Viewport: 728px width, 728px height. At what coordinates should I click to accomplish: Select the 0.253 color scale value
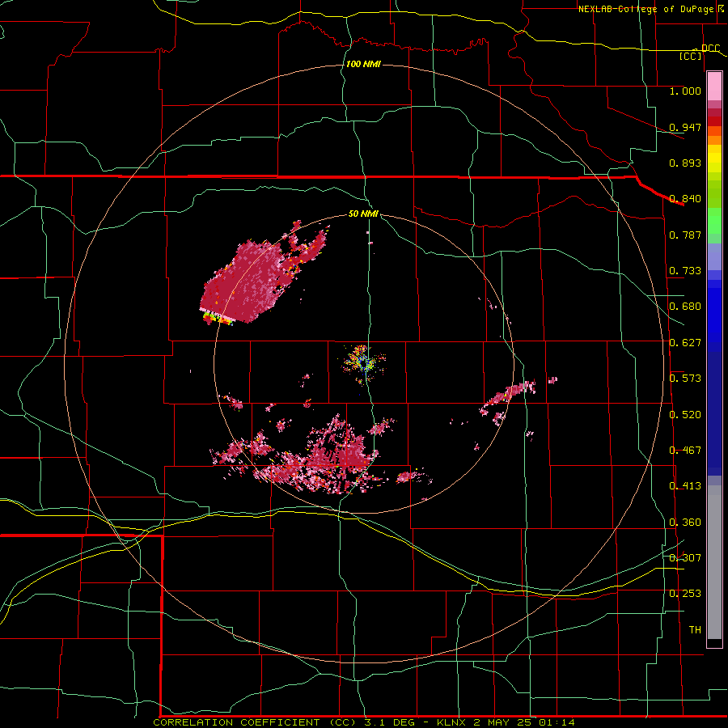685,594
